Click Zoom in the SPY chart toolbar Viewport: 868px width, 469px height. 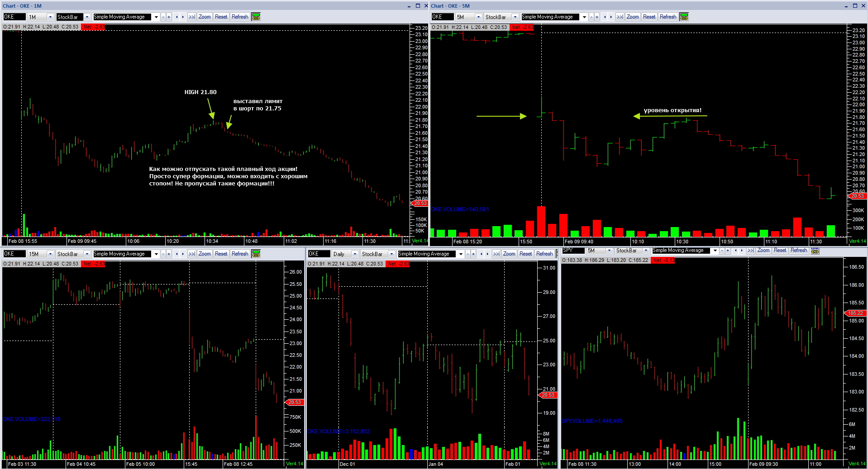[x=763, y=250]
